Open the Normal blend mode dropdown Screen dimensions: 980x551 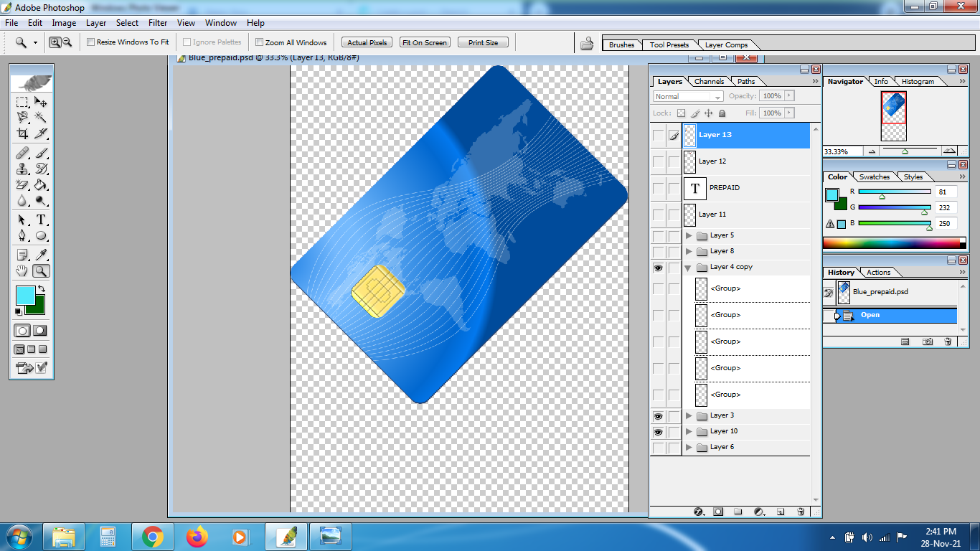[688, 96]
